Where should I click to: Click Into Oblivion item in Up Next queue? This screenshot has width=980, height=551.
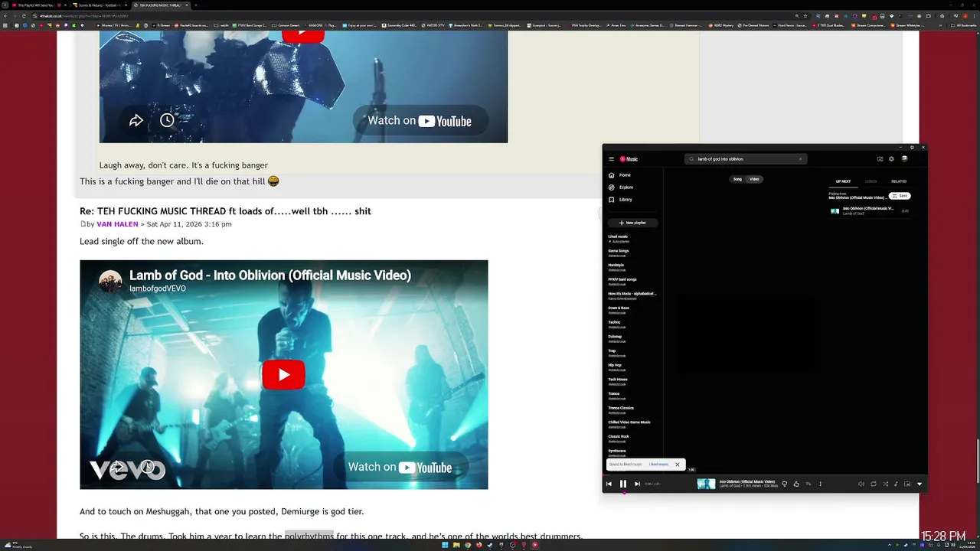point(871,210)
